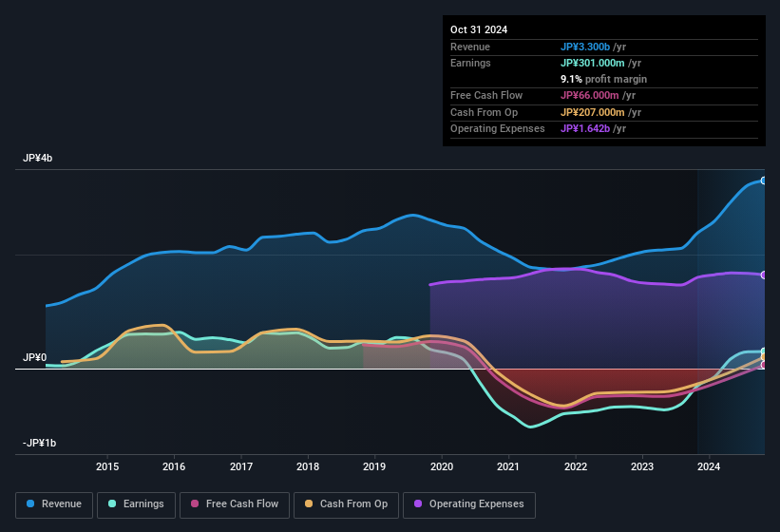Toggle the Free Cash Flow legend button
This screenshot has width=780, height=532.
coord(235,504)
